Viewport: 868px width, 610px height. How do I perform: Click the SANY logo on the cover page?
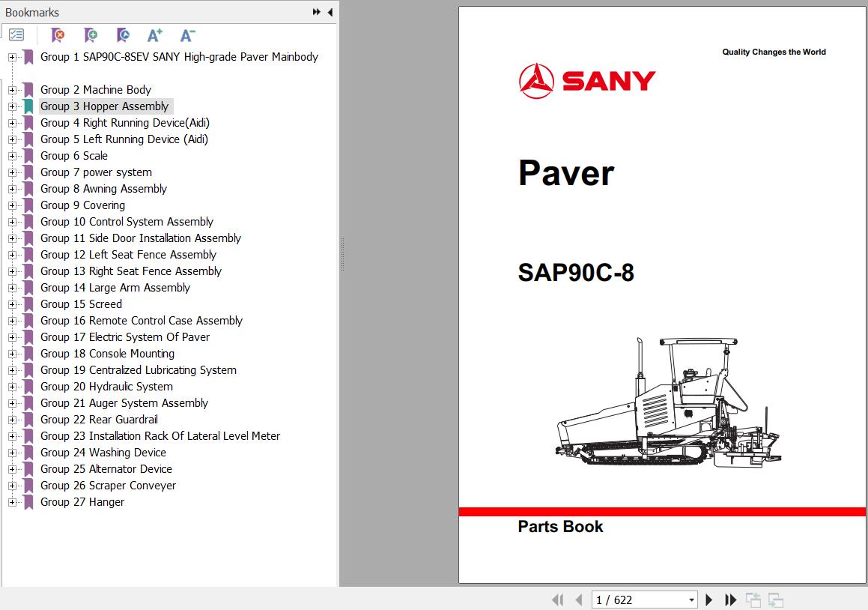click(x=587, y=81)
